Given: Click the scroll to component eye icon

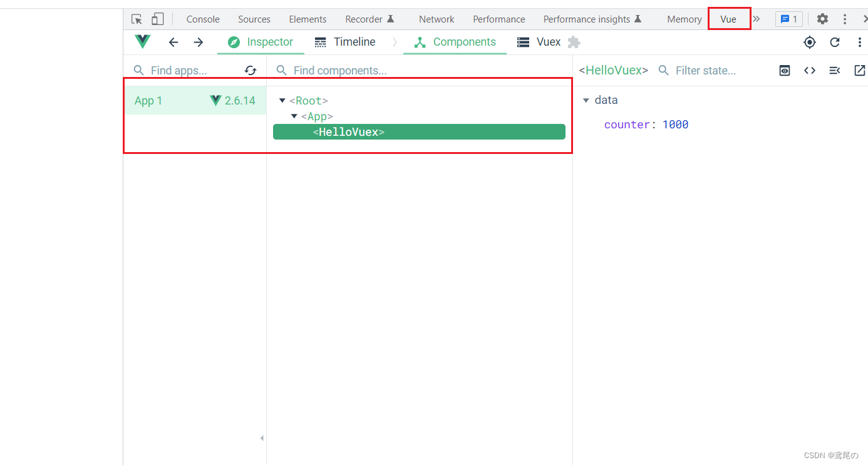Looking at the screenshot, I should (x=785, y=71).
